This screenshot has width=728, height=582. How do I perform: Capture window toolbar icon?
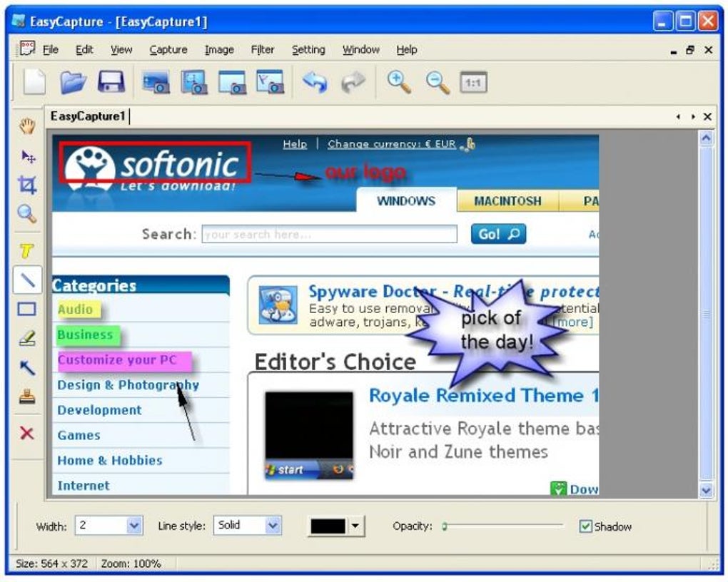click(x=232, y=83)
